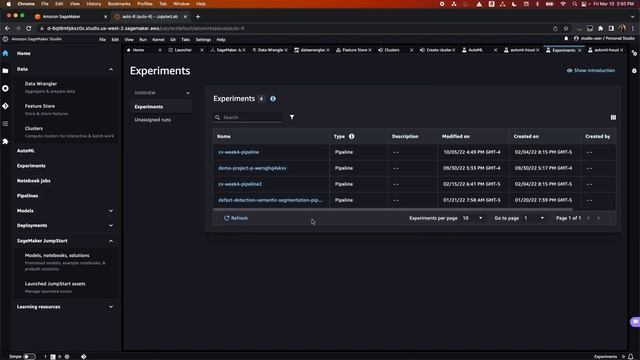Open Pipelines in the left sidebar
Image resolution: width=640 pixels, height=360 pixels.
point(27,196)
